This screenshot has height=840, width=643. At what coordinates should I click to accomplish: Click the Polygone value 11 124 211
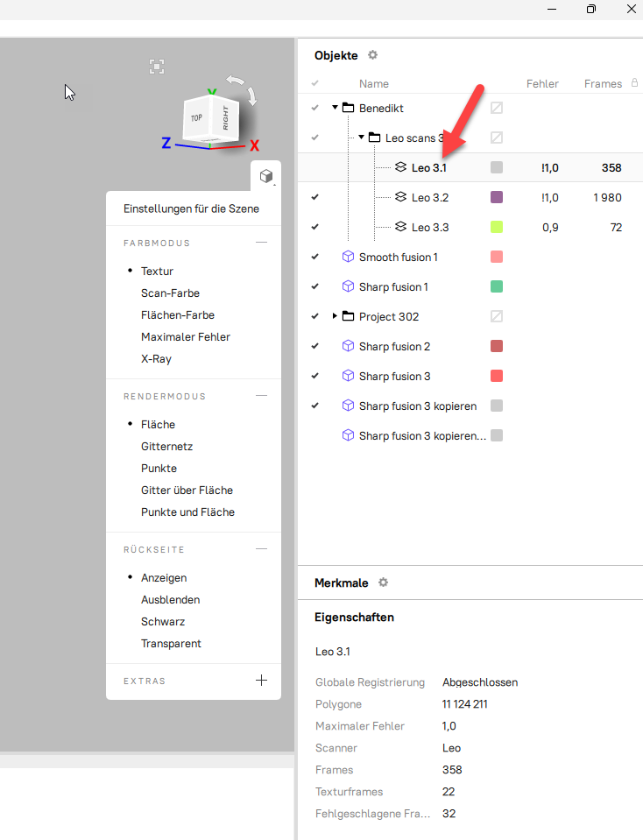[464, 704]
